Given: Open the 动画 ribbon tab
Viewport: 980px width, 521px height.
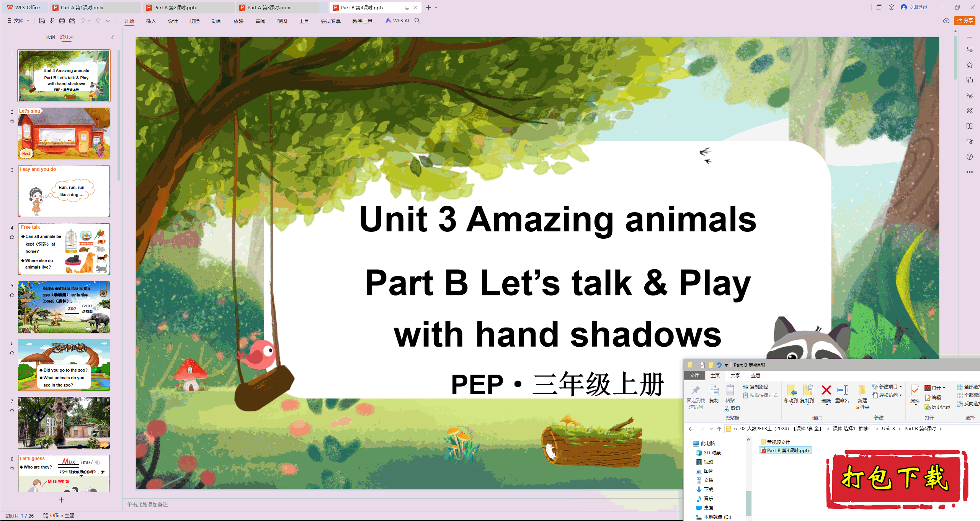Looking at the screenshot, I should coord(216,21).
